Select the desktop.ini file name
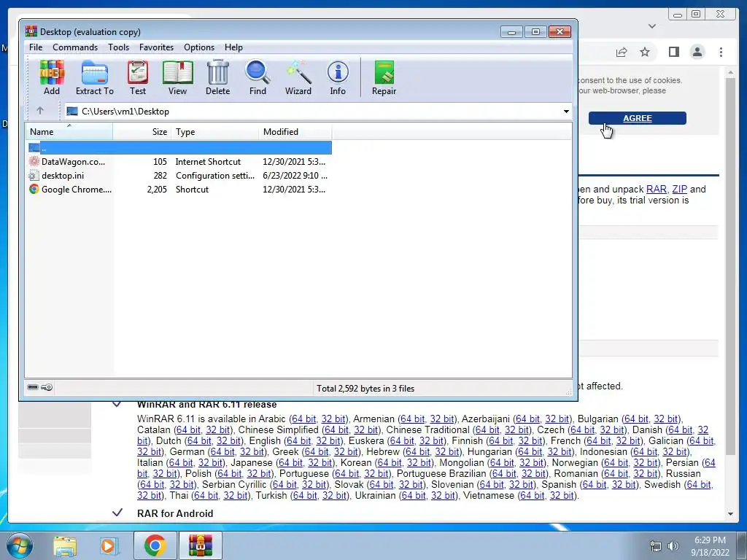Image resolution: width=747 pixels, height=560 pixels. (63, 176)
